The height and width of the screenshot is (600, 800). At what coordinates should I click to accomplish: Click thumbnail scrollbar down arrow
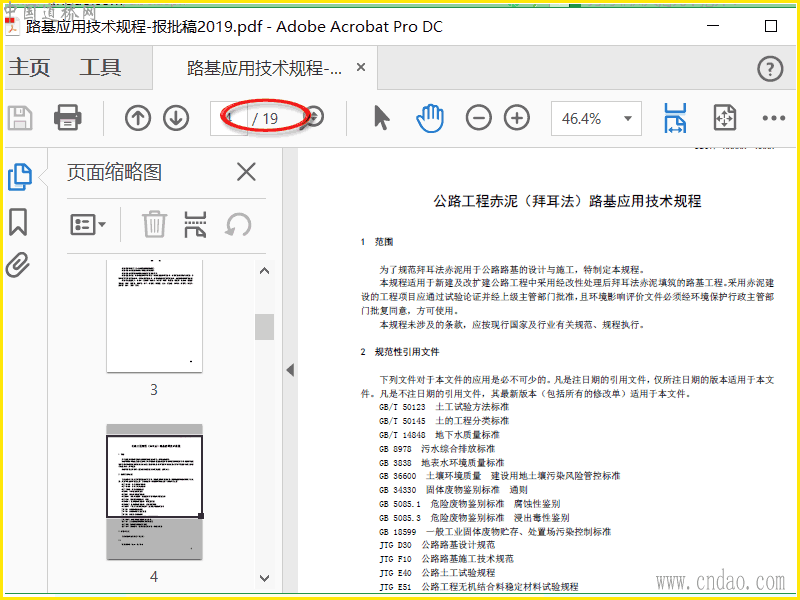tap(264, 578)
